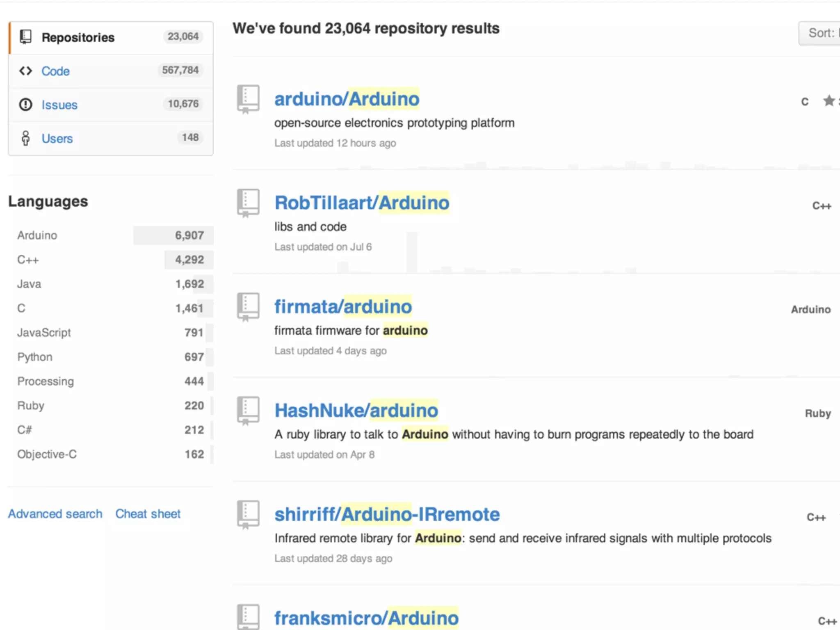Viewport: 840px width, 630px height.
Task: Click the Code angle-brackets icon in sidebar
Action: [x=25, y=71]
